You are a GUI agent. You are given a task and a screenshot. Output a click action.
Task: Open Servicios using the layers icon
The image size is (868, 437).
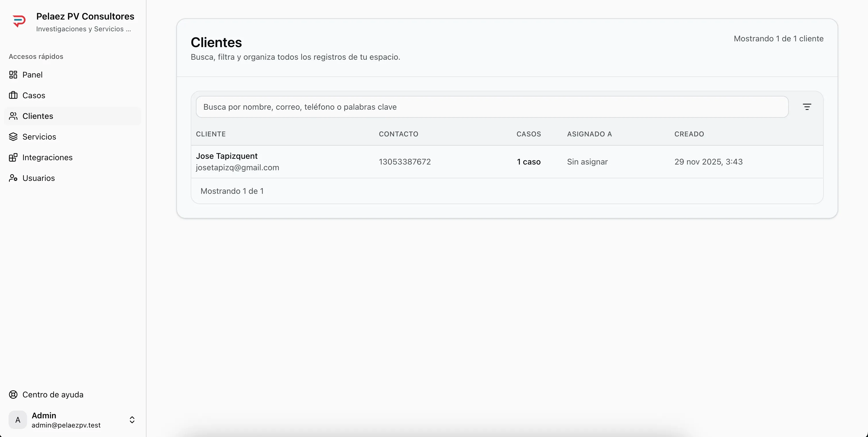(x=13, y=137)
